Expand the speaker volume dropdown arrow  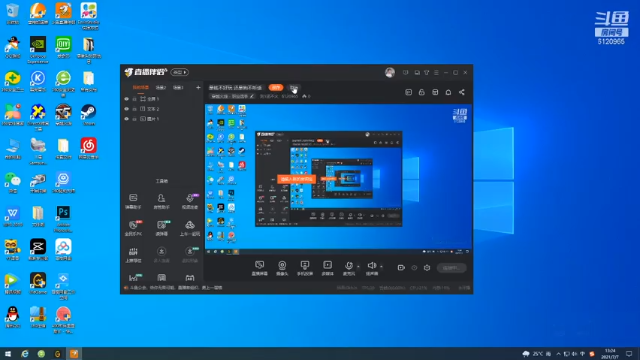[381, 267]
